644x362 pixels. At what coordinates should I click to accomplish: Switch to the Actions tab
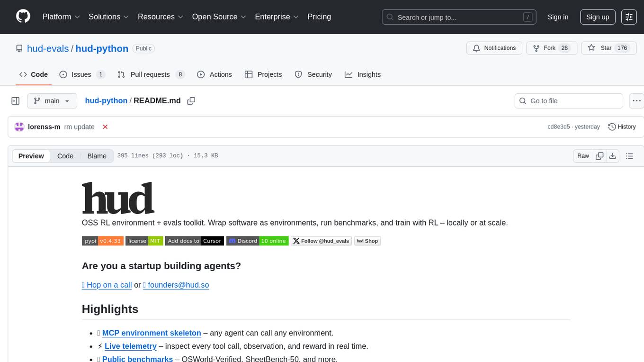[x=215, y=74]
